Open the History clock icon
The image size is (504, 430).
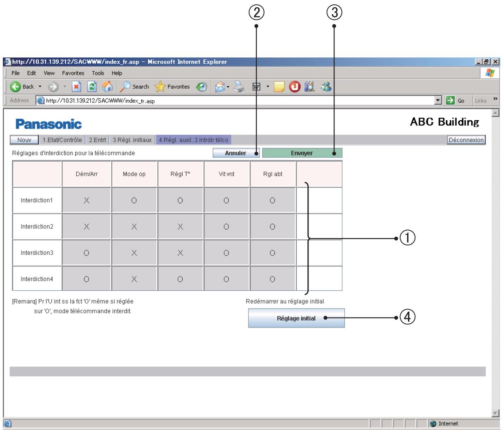[202, 87]
